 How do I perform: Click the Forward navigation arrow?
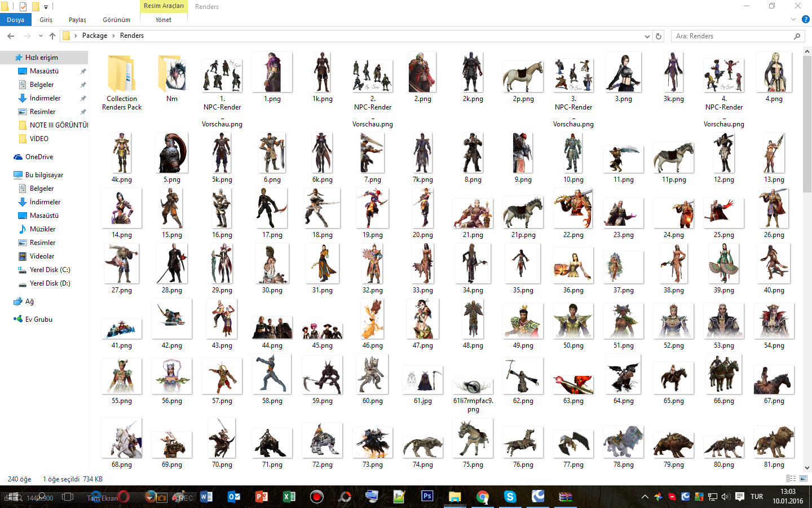[27, 36]
